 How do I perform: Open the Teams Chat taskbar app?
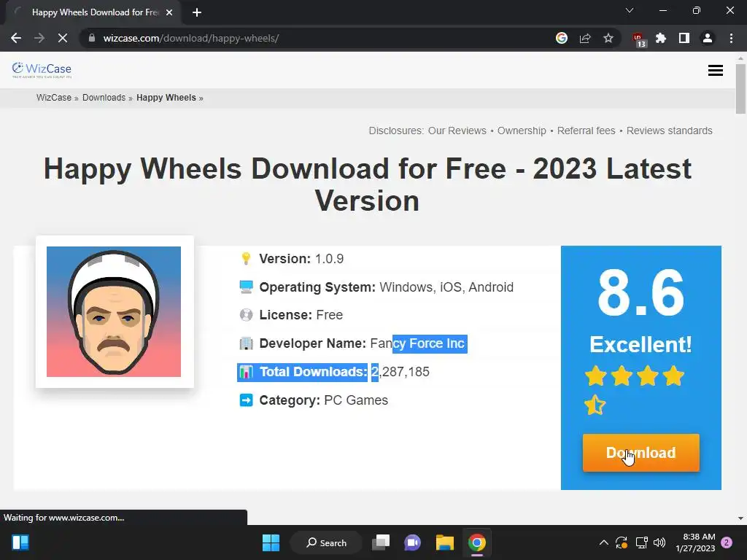pyautogui.click(x=413, y=542)
